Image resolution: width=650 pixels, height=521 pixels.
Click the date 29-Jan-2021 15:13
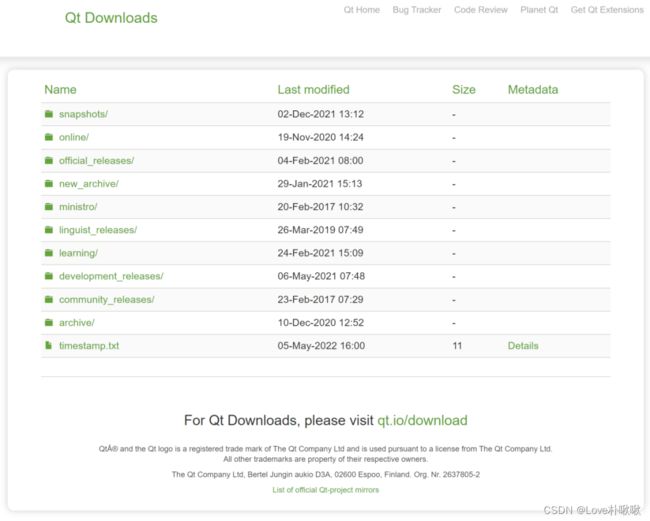pyautogui.click(x=320, y=184)
